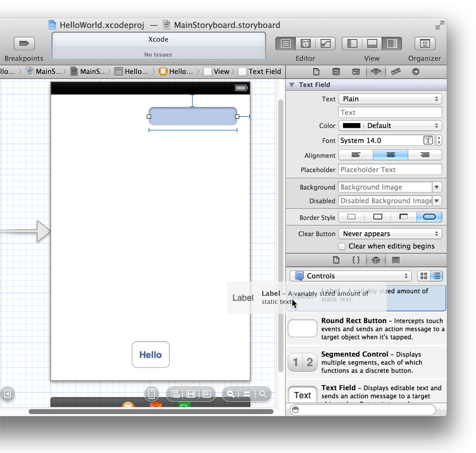Click the View breadcrumb item
Image resolution: width=476 pixels, height=453 pixels.
click(x=217, y=72)
